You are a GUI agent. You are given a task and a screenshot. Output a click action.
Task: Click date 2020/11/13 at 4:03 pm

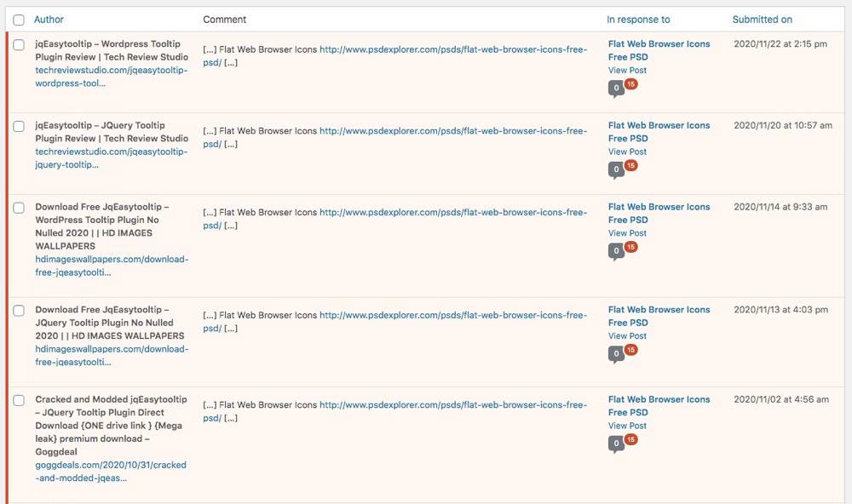coord(780,310)
